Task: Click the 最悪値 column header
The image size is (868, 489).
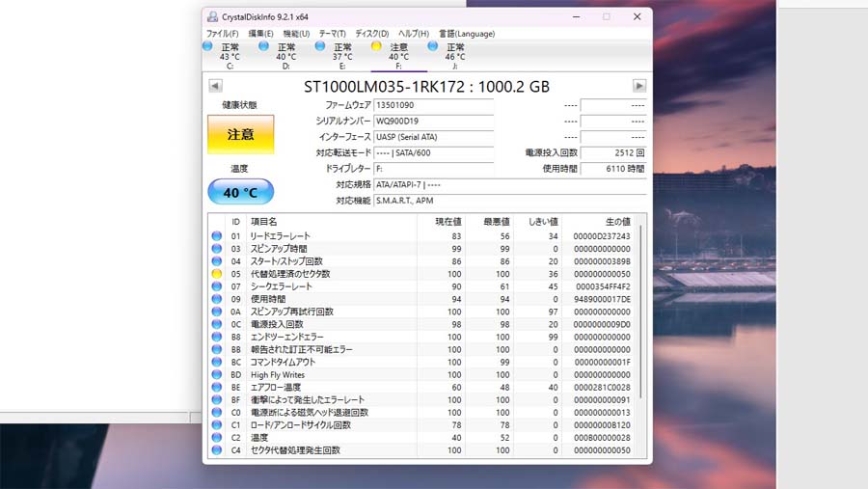Action: click(489, 222)
